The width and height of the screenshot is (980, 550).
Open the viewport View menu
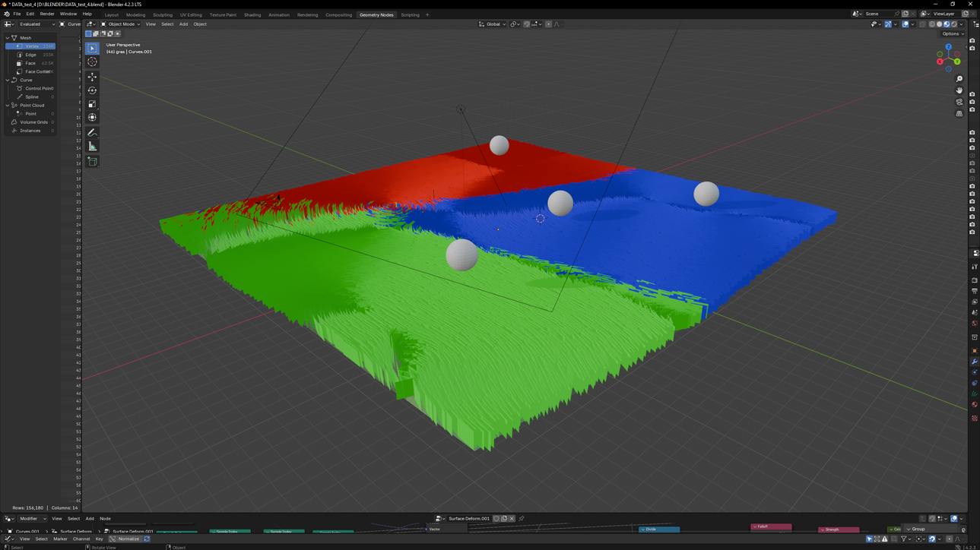[151, 24]
